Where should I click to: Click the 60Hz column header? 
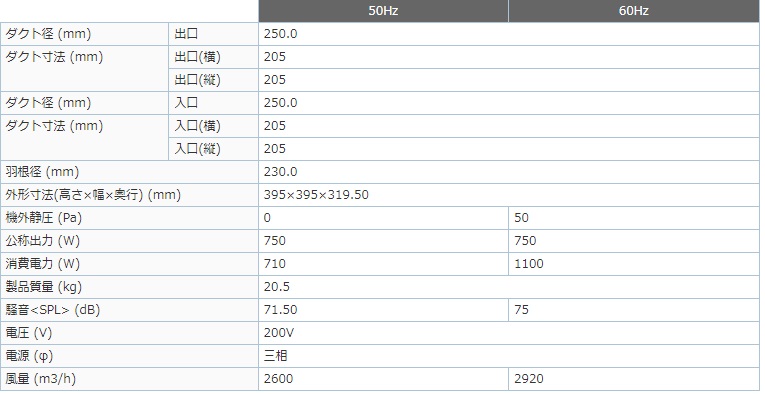point(634,11)
